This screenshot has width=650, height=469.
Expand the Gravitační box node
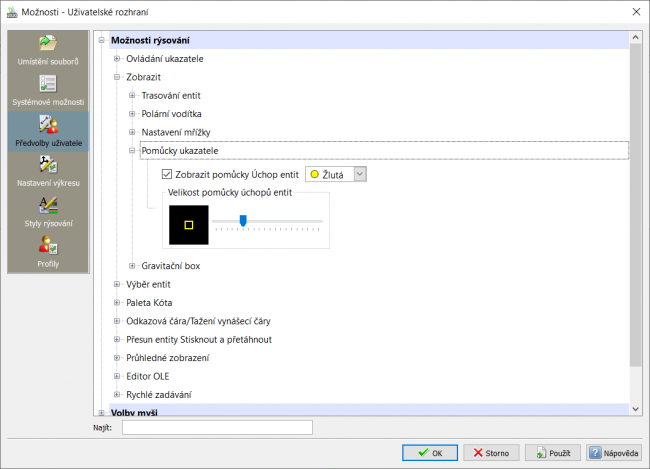132,266
